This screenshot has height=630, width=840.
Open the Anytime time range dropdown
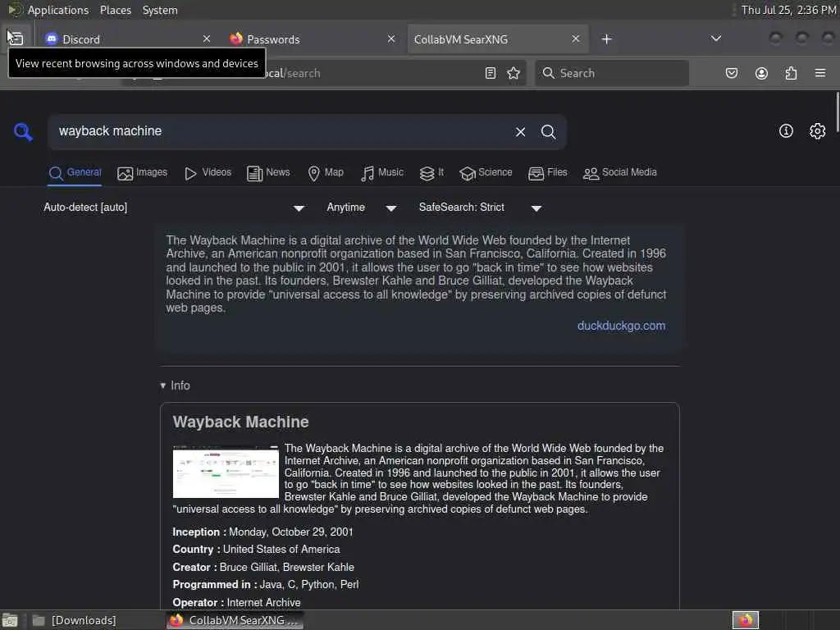pos(361,208)
